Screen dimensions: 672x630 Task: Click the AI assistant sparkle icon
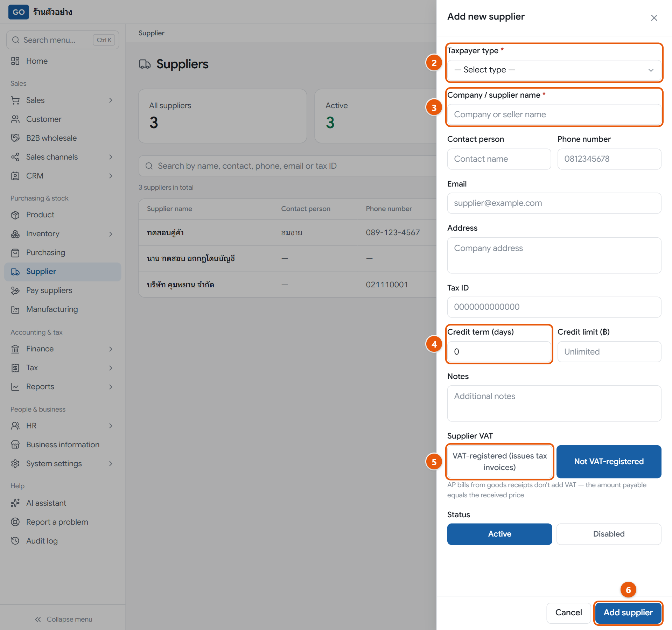coord(15,503)
